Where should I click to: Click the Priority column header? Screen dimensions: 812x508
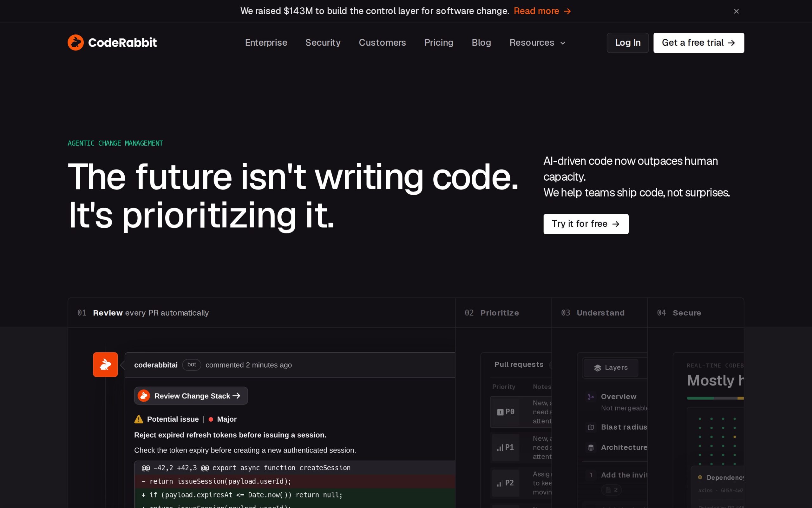504,387
